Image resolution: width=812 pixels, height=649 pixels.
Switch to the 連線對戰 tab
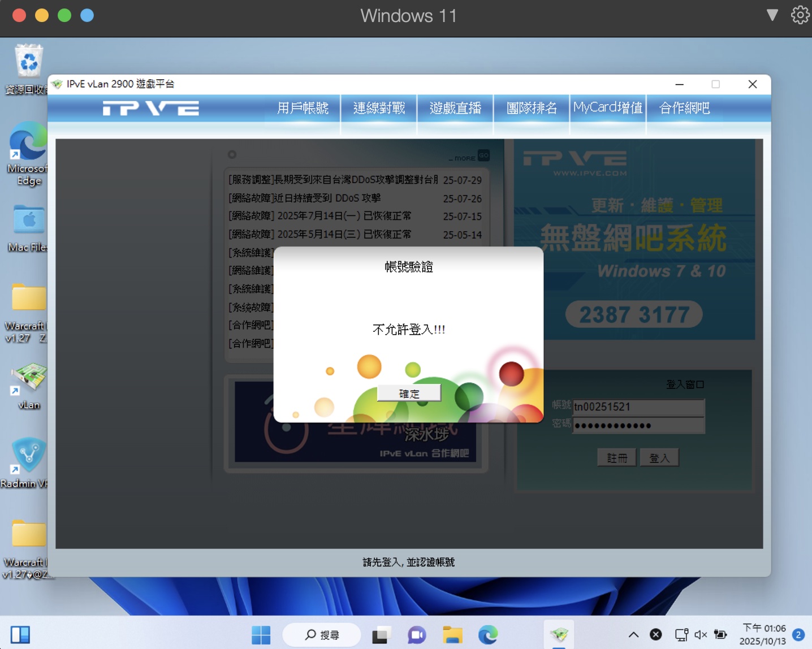(x=379, y=108)
